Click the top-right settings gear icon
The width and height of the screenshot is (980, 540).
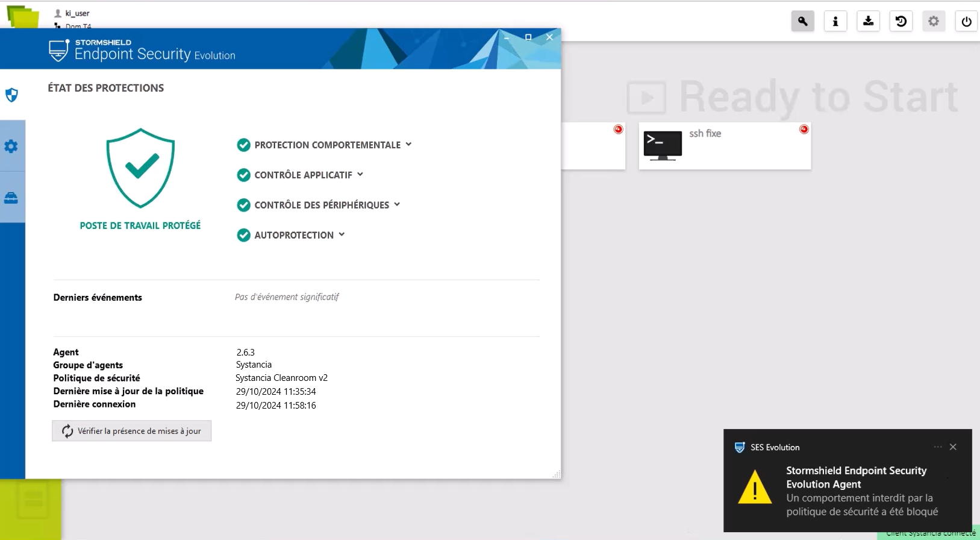pyautogui.click(x=933, y=21)
